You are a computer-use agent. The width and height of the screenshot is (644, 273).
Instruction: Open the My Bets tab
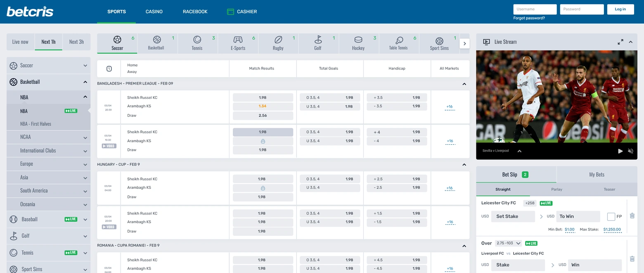(597, 174)
